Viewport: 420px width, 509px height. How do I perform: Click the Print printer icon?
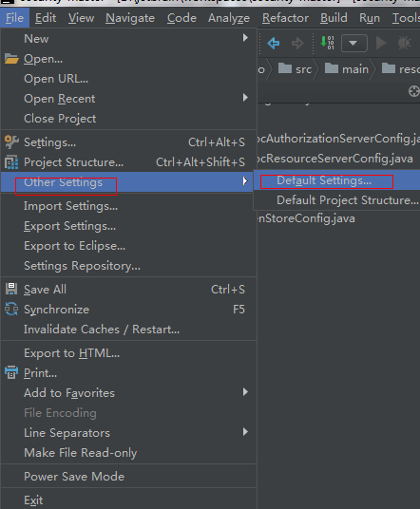coord(11,372)
